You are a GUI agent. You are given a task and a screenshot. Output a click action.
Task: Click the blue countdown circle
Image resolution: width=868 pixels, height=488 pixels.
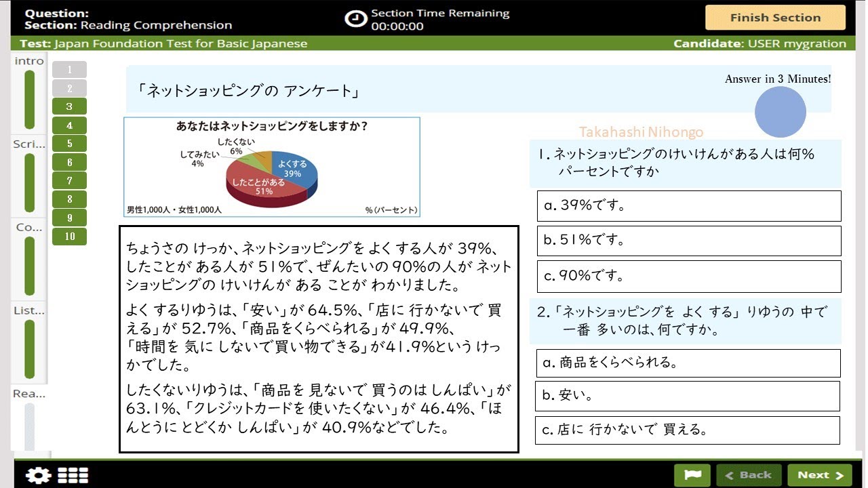[x=781, y=112]
